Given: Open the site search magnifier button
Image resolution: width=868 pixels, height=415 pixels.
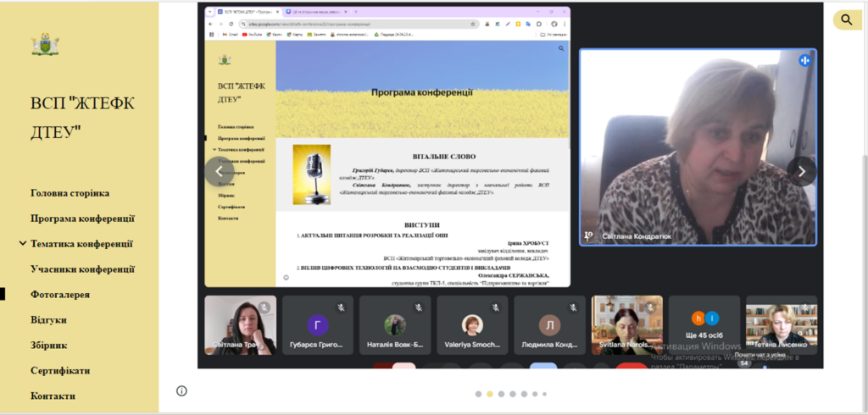Looking at the screenshot, I should [847, 20].
